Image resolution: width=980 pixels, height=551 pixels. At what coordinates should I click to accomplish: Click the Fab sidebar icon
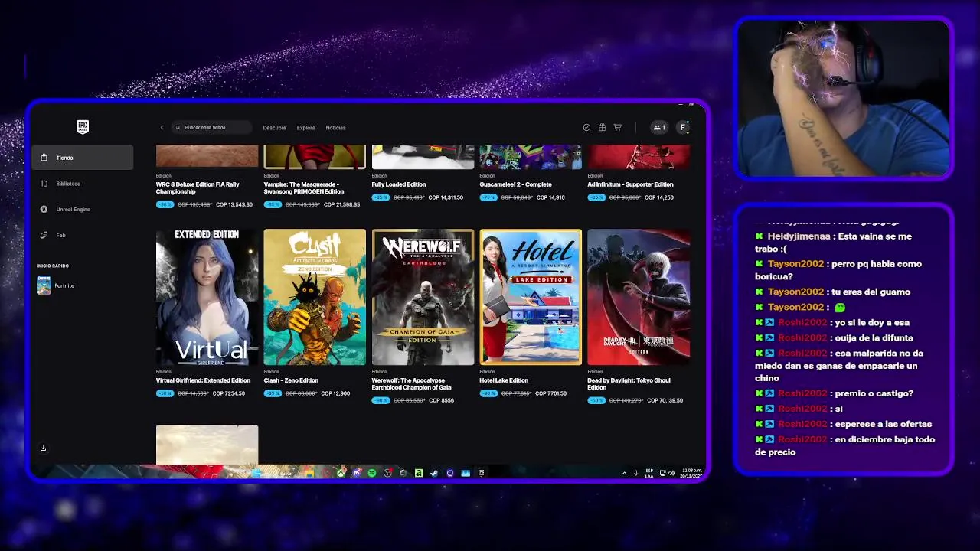click(x=44, y=235)
